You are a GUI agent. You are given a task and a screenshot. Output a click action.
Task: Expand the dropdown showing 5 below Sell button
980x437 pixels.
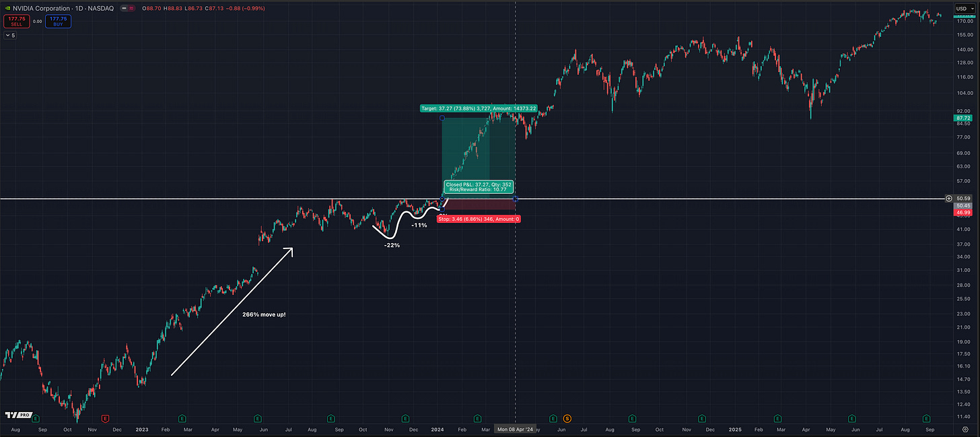point(10,34)
